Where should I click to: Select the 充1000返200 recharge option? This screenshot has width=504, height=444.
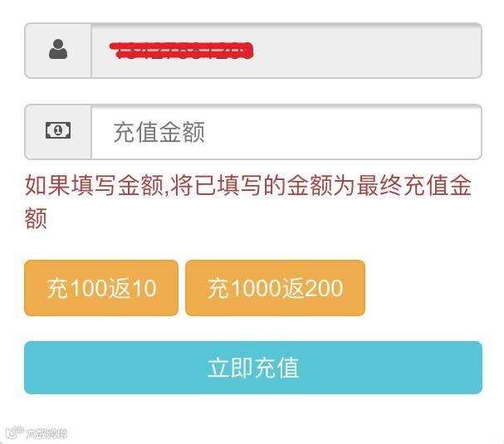(275, 288)
